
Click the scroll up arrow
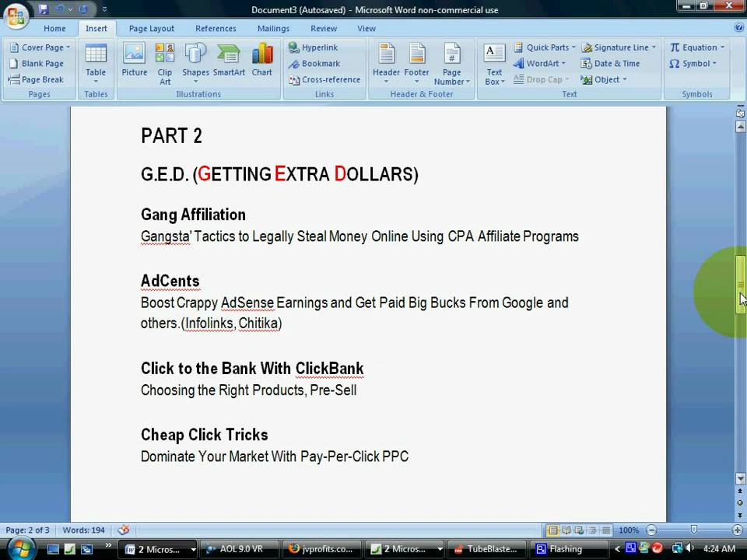[740, 127]
